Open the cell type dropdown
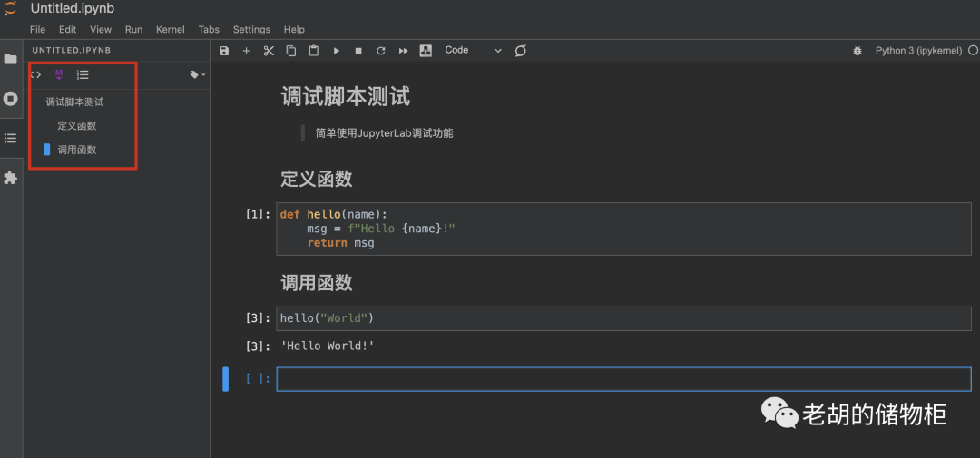The width and height of the screenshot is (980, 458). pos(473,51)
